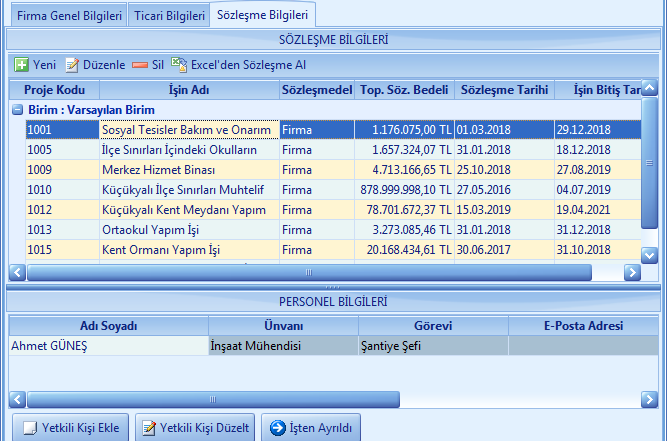Click the green plus Yeni icon
This screenshot has width=667, height=441.
[21, 65]
